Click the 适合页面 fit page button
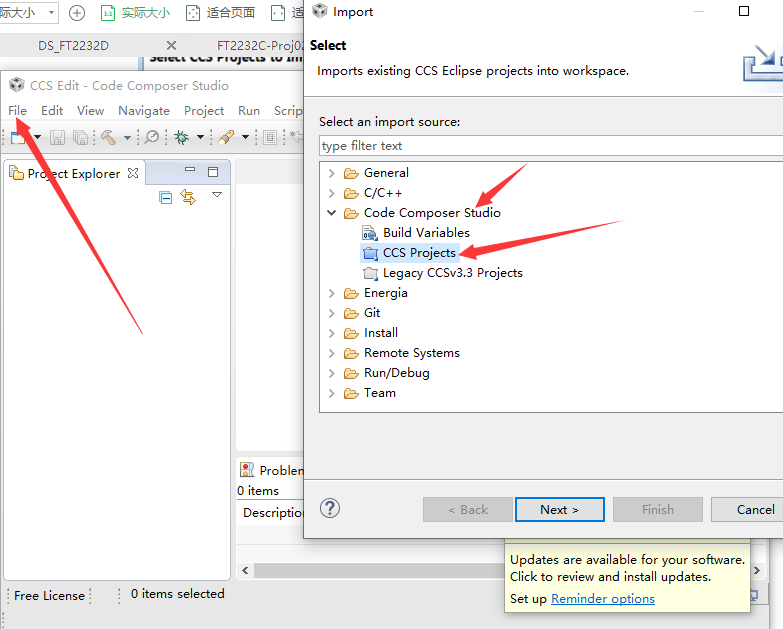The height and width of the screenshot is (629, 783). point(221,12)
